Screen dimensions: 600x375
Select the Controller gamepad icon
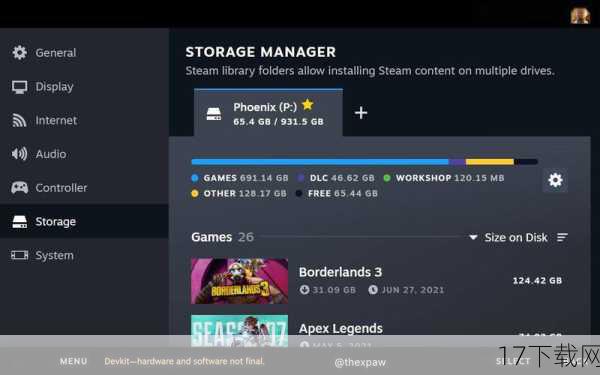20,188
